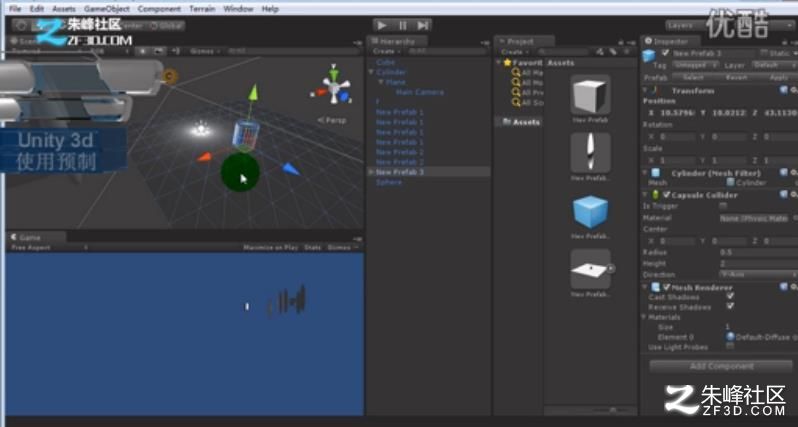The image size is (798, 427).
Task: Click the blue Z-axis move arrow
Action: (291, 169)
